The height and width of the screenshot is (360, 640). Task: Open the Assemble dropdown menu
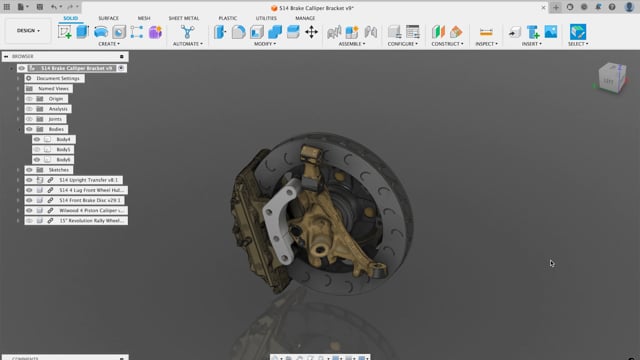[352, 44]
